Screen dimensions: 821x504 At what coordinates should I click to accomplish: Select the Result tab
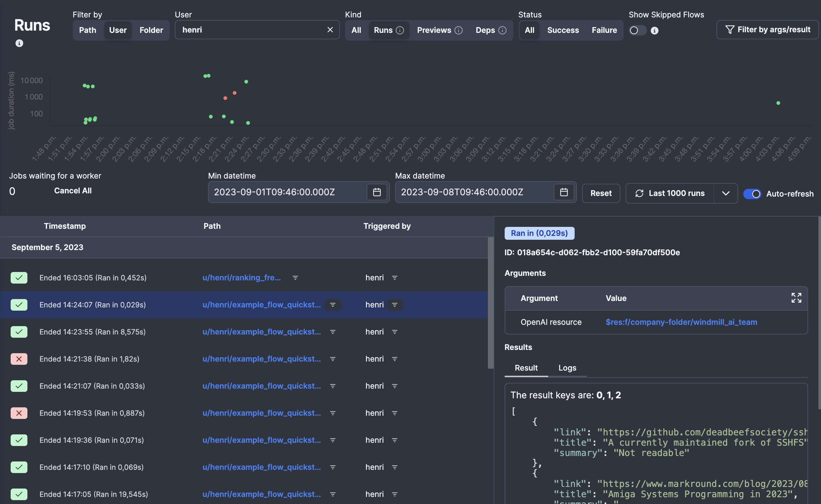click(x=526, y=368)
